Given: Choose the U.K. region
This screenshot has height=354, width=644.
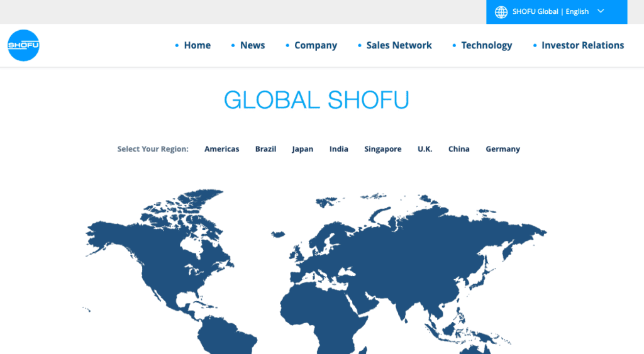Looking at the screenshot, I should 425,149.
